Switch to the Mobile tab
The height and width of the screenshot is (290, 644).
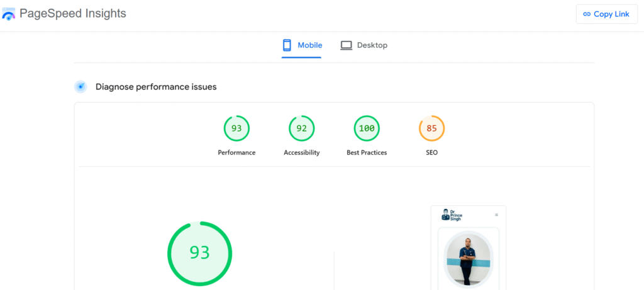pyautogui.click(x=301, y=45)
